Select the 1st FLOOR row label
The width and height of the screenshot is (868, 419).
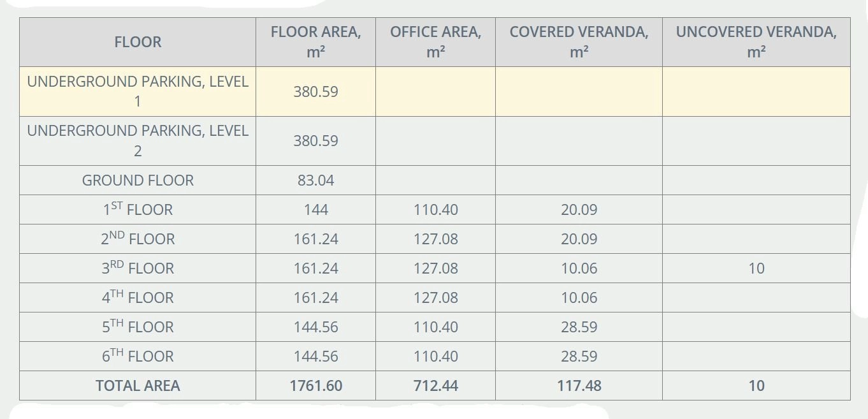point(138,210)
